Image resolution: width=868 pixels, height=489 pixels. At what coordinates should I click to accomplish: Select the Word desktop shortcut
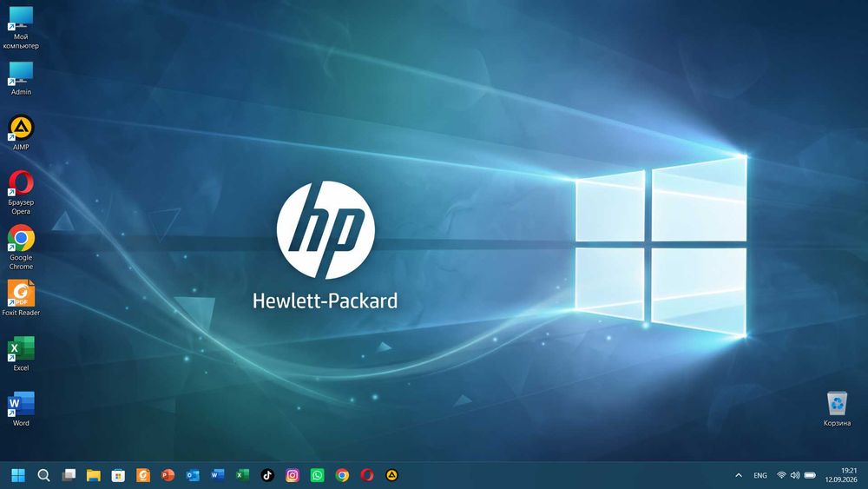tap(21, 409)
